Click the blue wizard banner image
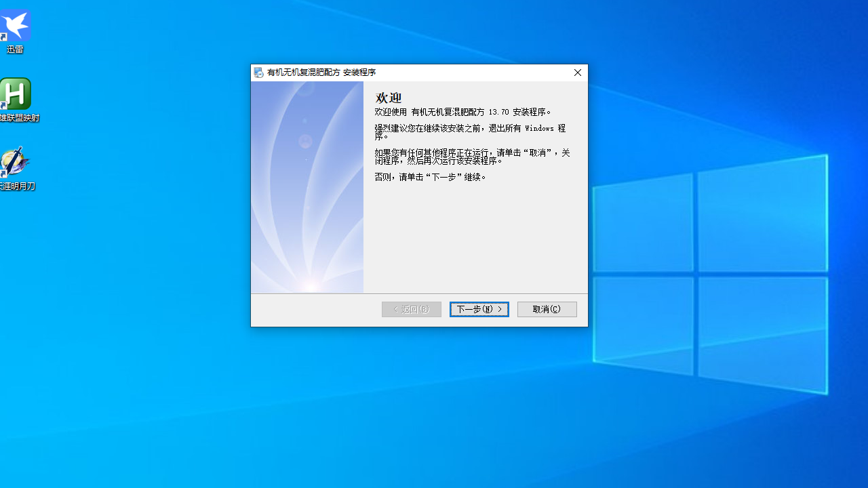 [x=307, y=184]
